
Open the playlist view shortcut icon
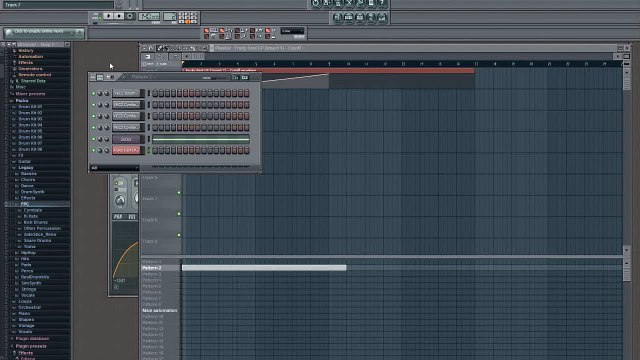pyautogui.click(x=337, y=18)
